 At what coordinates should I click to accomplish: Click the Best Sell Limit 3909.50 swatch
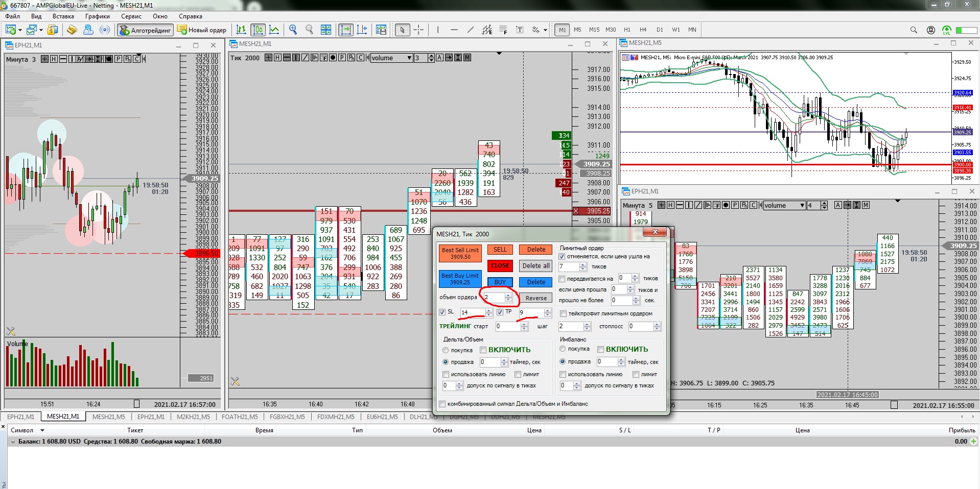point(460,253)
